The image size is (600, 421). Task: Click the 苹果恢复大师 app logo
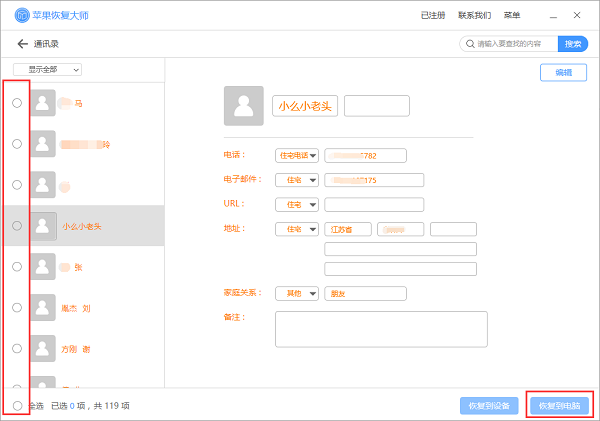21,15
